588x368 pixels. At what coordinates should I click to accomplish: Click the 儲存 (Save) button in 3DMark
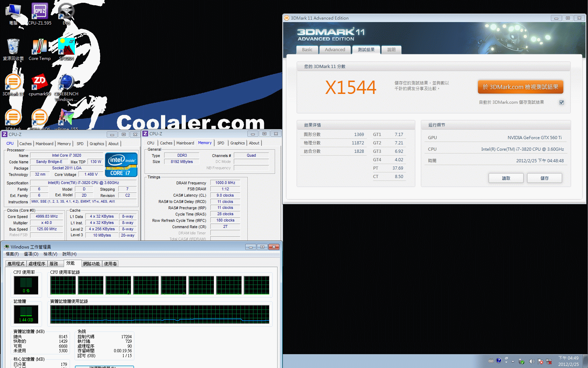pos(545,178)
